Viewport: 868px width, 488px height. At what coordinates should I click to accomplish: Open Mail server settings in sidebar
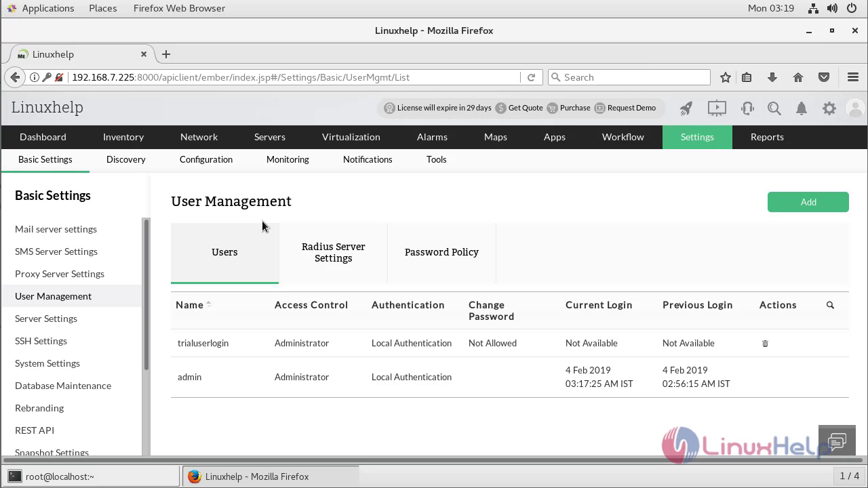[56, 229]
